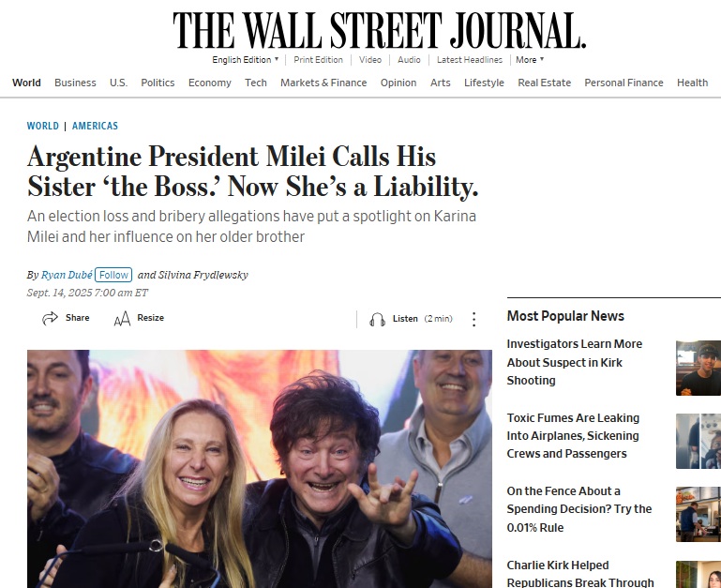
Task: Open the three-dot more options menu
Action: 473,319
